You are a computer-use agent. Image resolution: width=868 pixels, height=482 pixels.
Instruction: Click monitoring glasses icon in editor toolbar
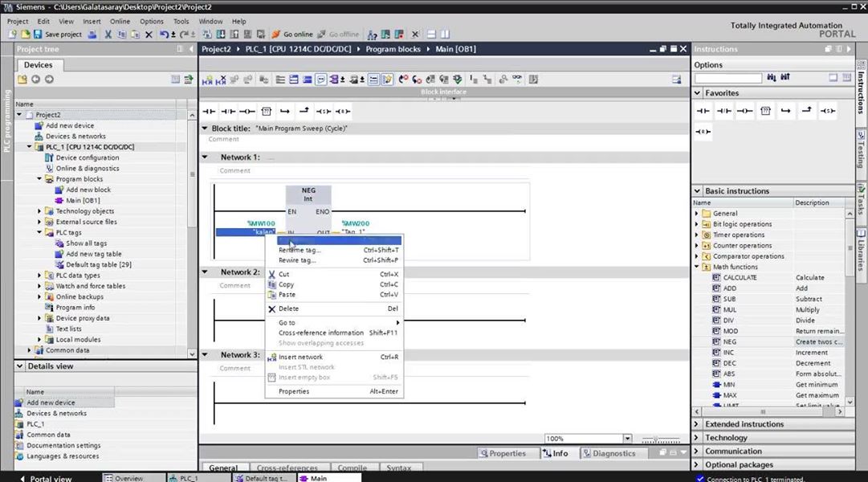[516, 80]
